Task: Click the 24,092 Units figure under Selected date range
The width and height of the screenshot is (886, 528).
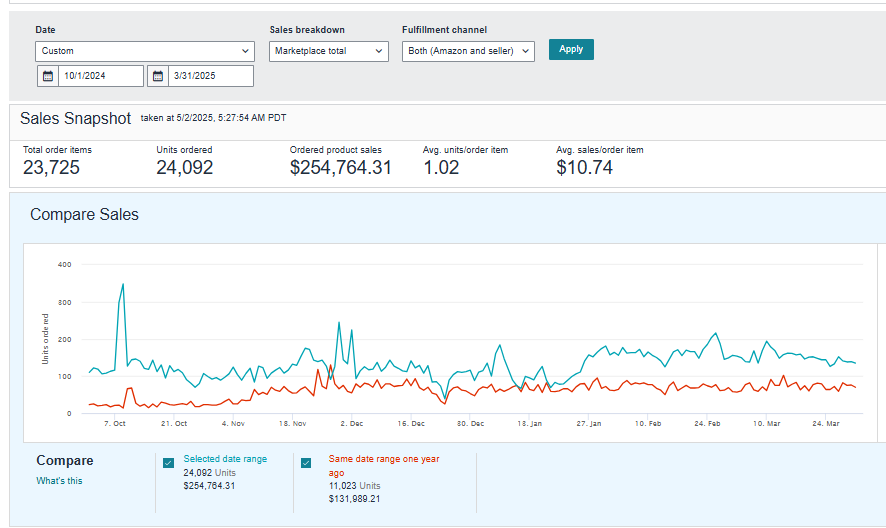Action: pos(209,473)
